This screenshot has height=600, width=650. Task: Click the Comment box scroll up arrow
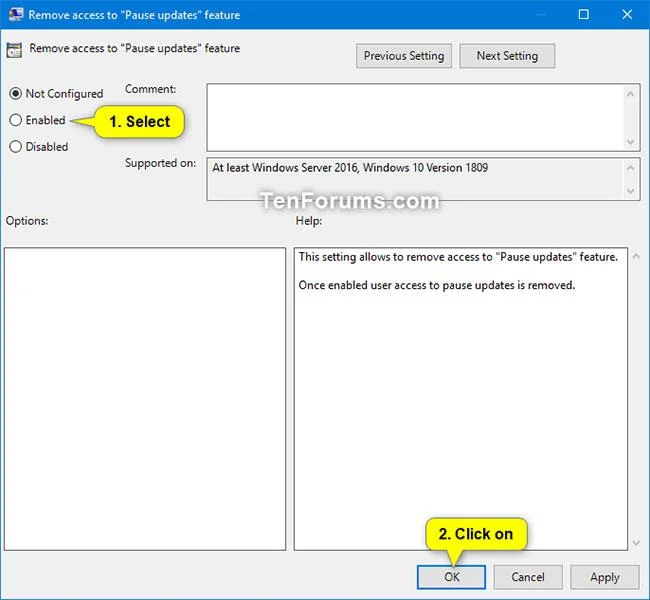[630, 94]
